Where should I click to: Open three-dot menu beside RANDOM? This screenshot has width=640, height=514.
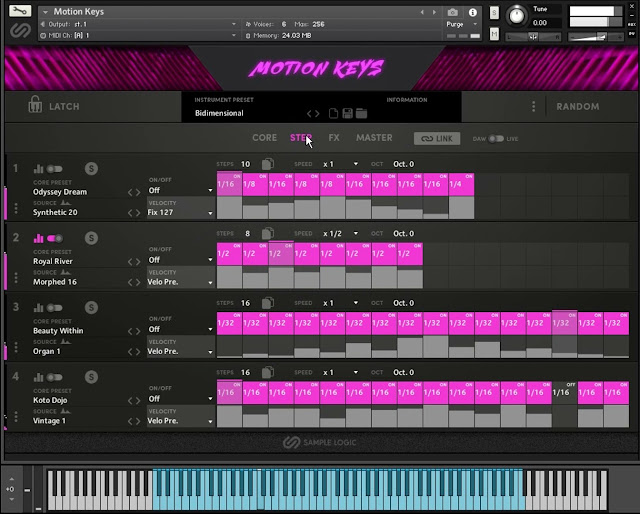tap(533, 107)
